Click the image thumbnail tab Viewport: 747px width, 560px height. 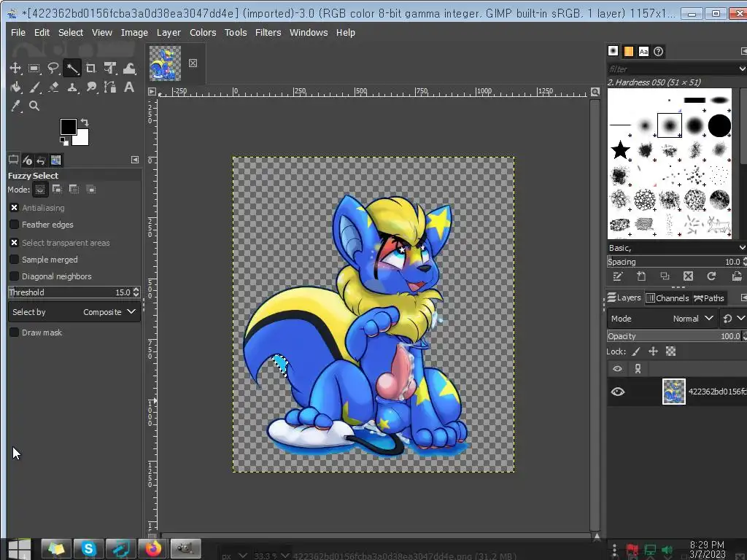(x=166, y=63)
